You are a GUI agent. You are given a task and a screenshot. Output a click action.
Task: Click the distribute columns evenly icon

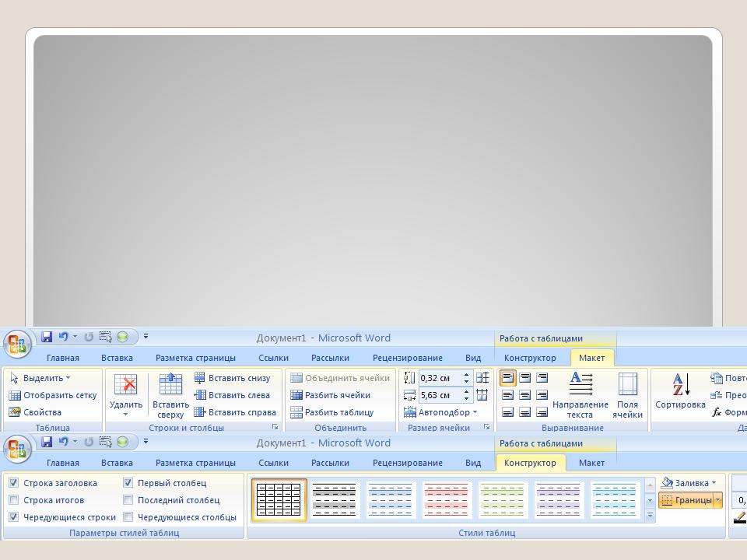[482, 395]
